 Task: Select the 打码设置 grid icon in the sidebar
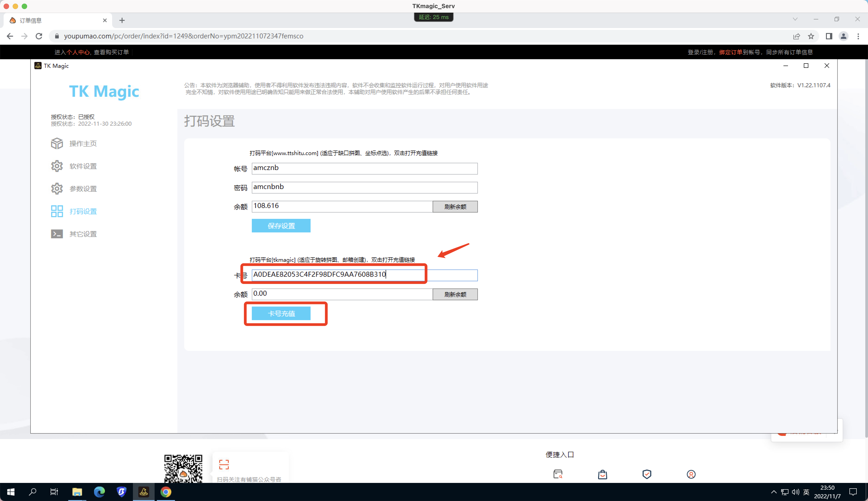(57, 211)
